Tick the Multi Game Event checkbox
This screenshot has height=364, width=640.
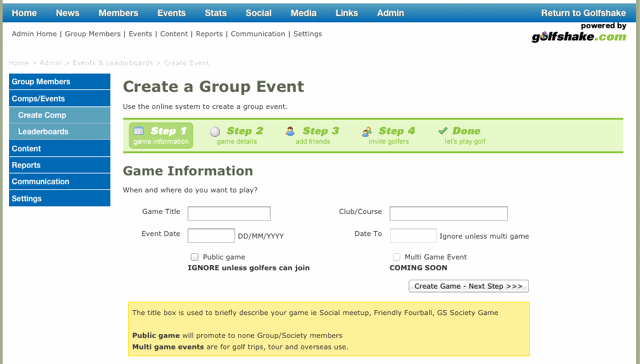396,257
